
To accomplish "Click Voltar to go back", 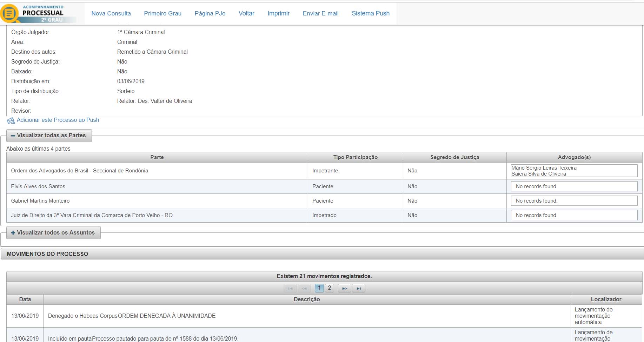I will click(246, 13).
